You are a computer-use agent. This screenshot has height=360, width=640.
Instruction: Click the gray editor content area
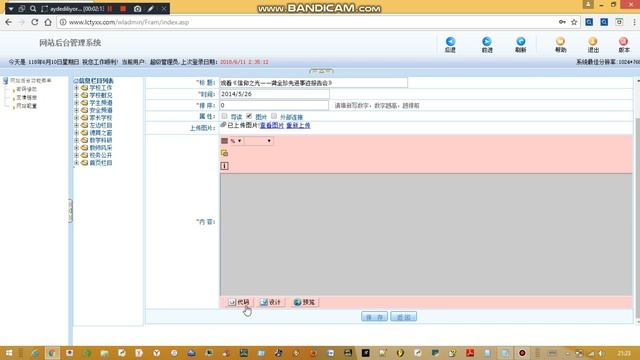point(426,234)
